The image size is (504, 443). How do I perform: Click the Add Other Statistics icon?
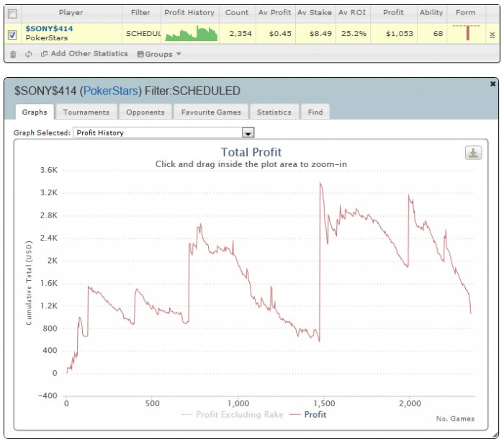pos(44,54)
